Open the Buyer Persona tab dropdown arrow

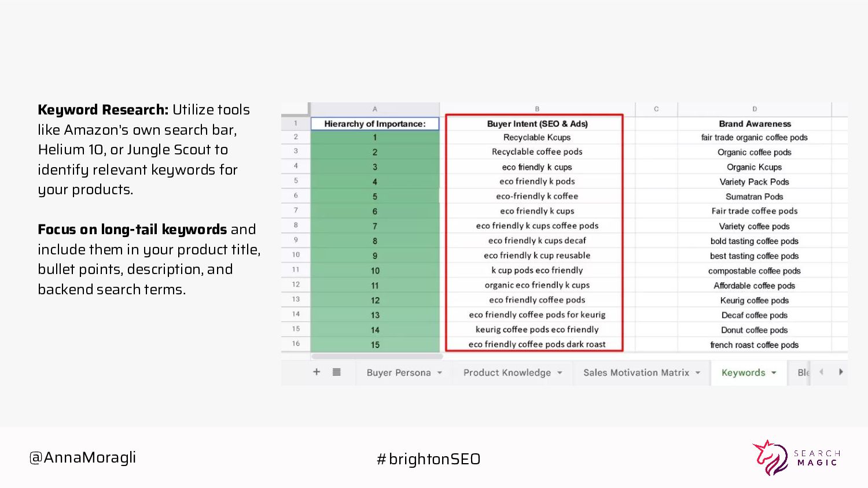[x=440, y=373]
